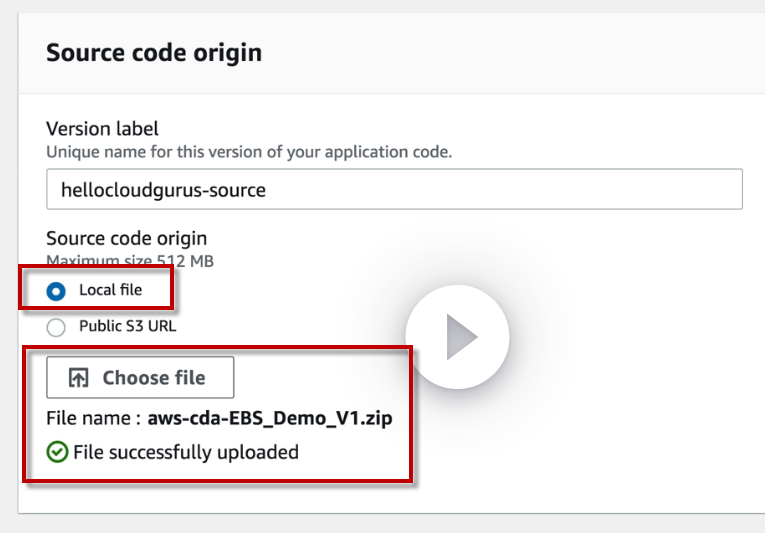Click the hellocloudgurus-source text in the field
This screenshot has width=765, height=533.
coord(163,189)
